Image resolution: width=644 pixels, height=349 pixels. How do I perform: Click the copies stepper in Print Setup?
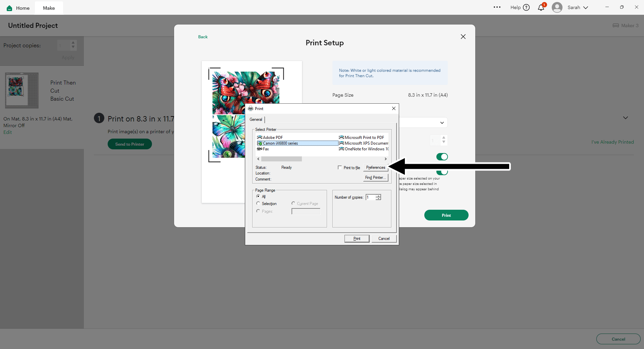pyautogui.click(x=444, y=140)
